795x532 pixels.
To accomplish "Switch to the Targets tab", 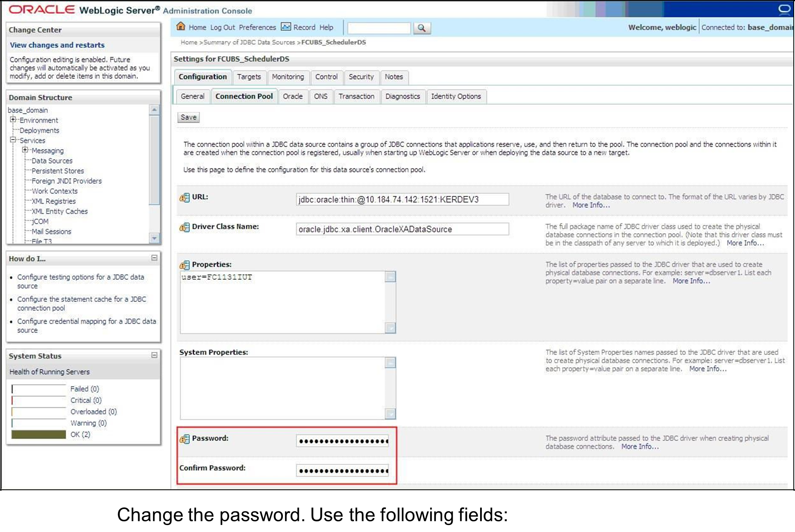I will (248, 77).
